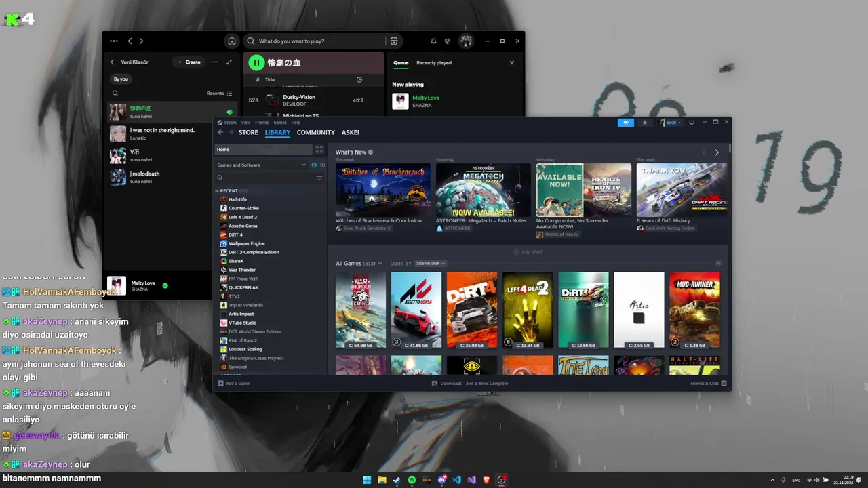Image resolution: width=868 pixels, height=488 pixels.
Task: Open Spotify from Windows taskbar
Action: tap(412, 480)
